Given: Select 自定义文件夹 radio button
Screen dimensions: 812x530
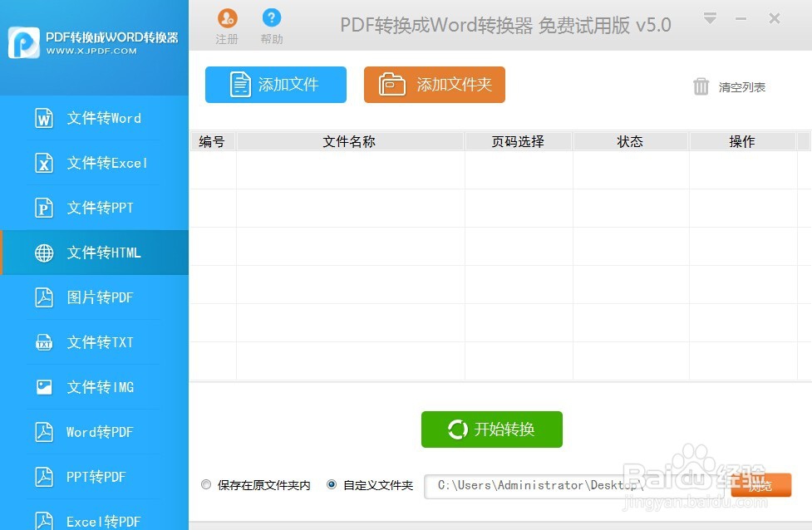Looking at the screenshot, I should point(332,484).
